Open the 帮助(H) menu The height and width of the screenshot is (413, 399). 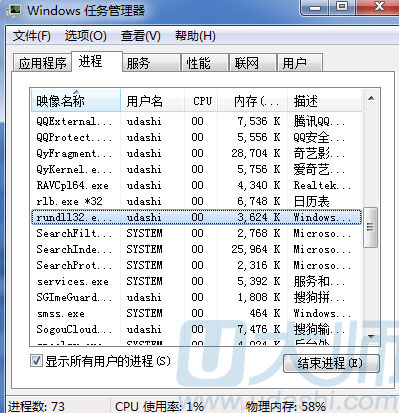(195, 36)
